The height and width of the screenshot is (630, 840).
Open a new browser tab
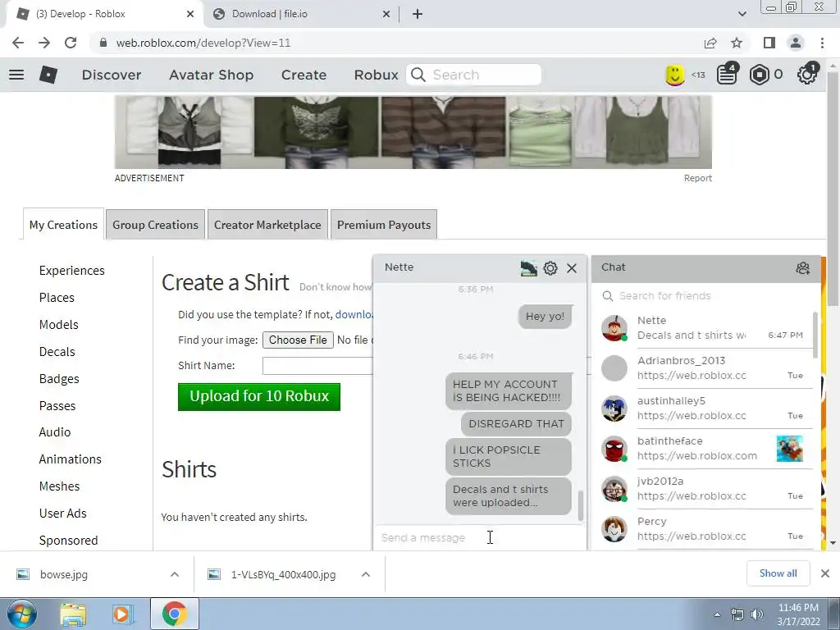click(418, 14)
